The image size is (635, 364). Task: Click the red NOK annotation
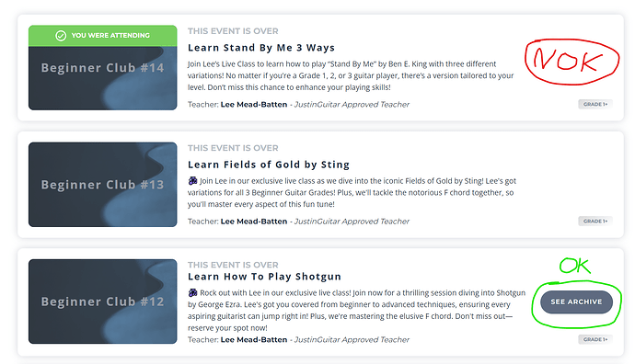point(572,62)
